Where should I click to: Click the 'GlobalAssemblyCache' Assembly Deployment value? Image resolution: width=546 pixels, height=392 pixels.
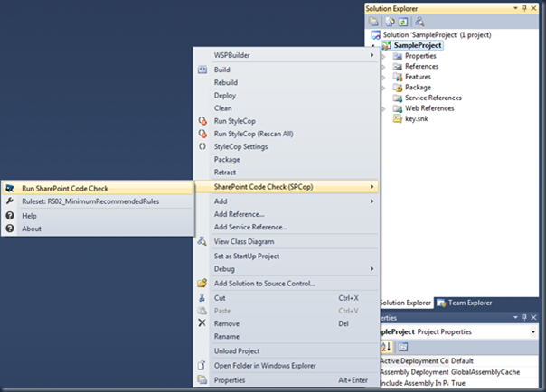pyautogui.click(x=485, y=372)
